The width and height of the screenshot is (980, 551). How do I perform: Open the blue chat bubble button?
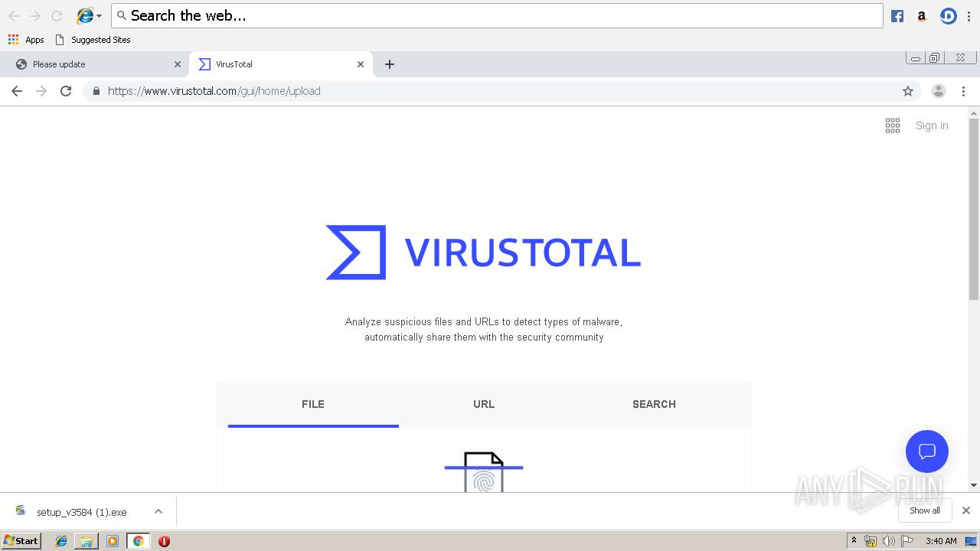coord(927,452)
